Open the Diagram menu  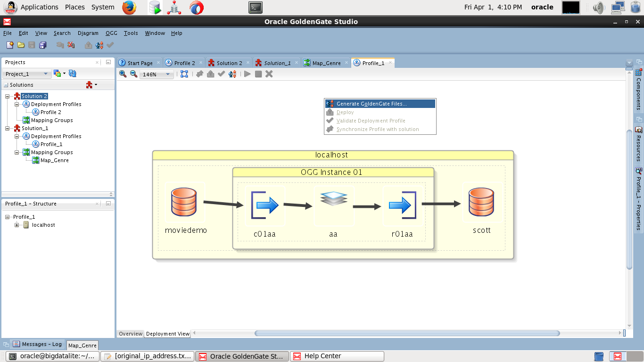(88, 33)
